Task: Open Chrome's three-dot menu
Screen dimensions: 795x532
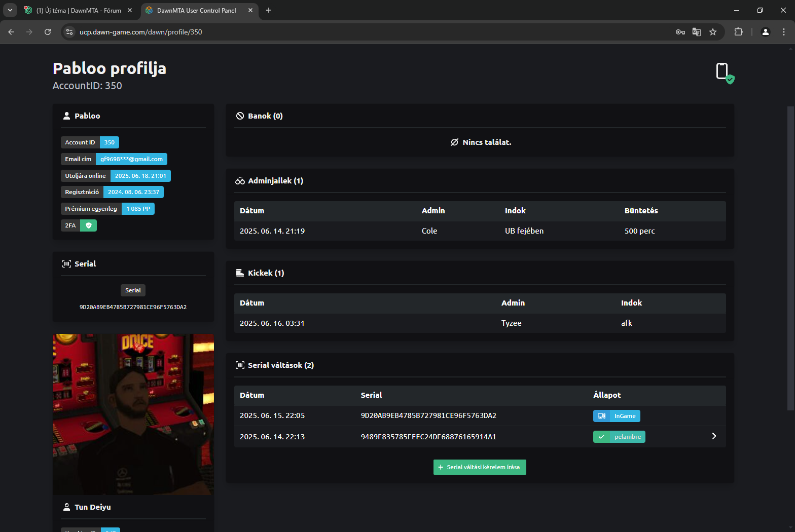Action: (784, 32)
